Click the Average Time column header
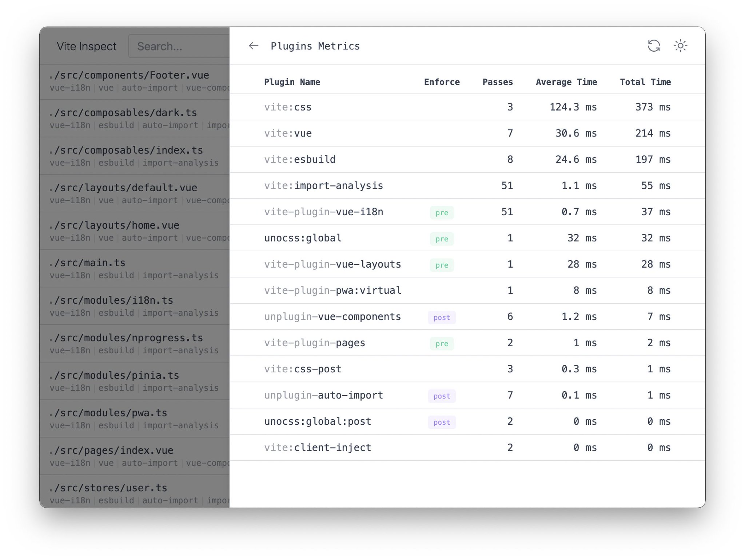Screen dimensions: 745x560 click(566, 82)
